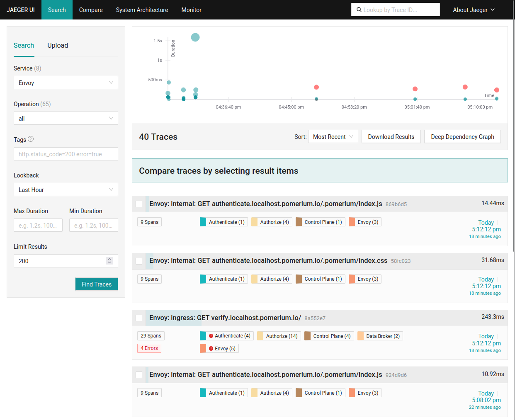Click the largest teal dot on scatter plot

point(195,37)
